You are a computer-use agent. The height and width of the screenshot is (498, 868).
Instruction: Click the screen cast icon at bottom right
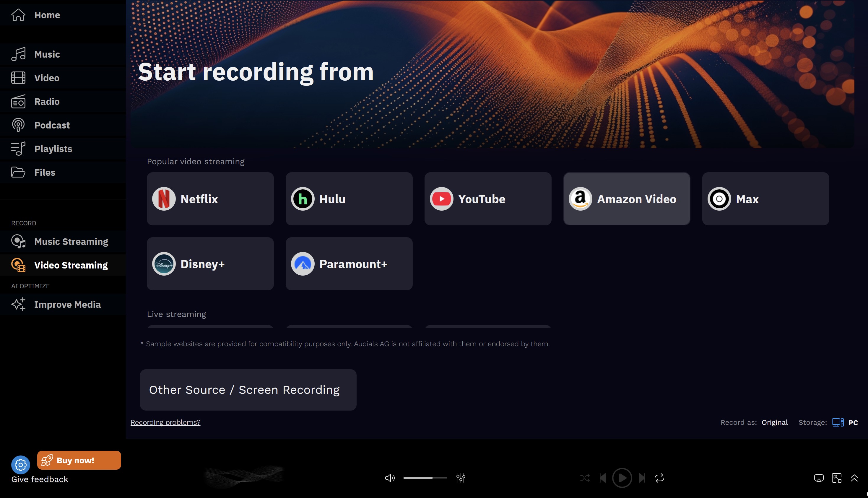[819, 478]
